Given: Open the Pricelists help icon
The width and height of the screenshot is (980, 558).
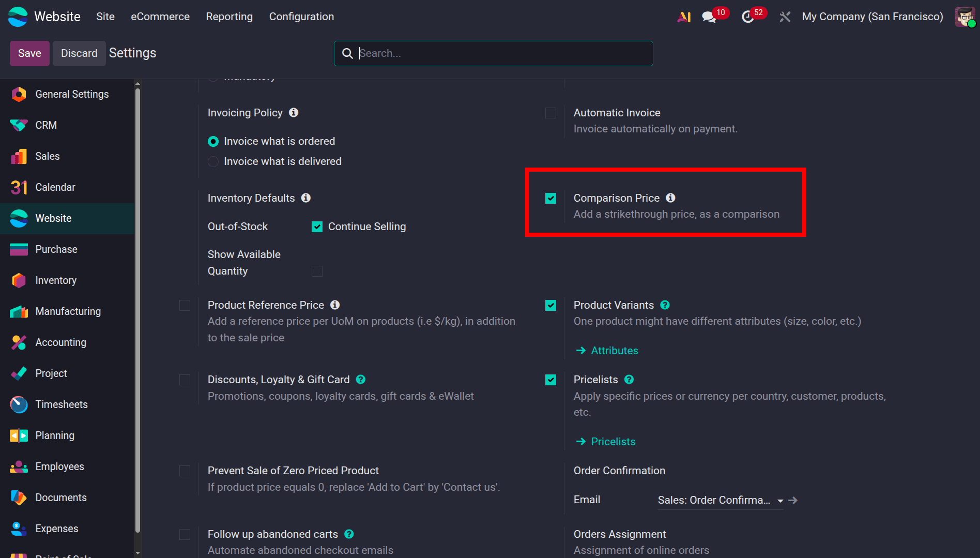Looking at the screenshot, I should 629,380.
